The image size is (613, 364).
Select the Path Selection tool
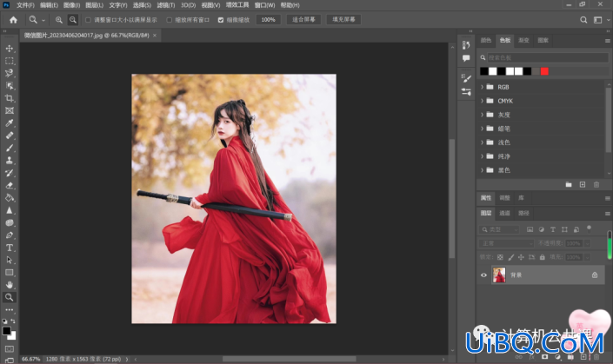(10, 260)
